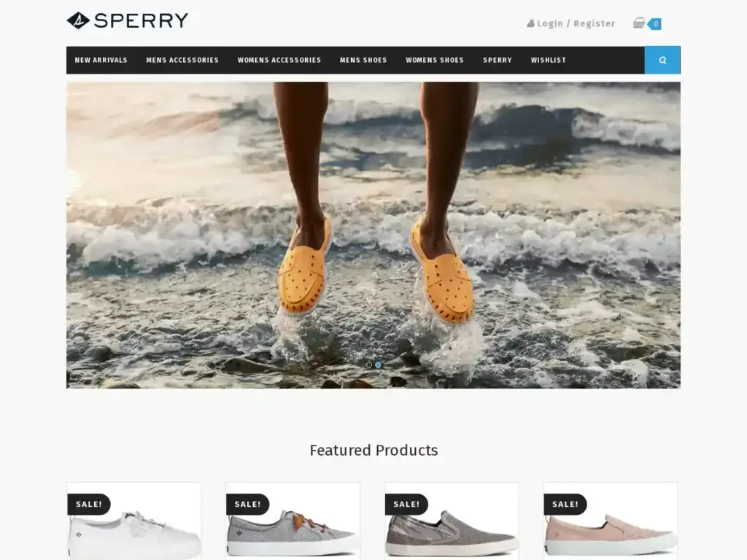
Task: Click the yellow shoes hero banner
Action: click(x=373, y=235)
